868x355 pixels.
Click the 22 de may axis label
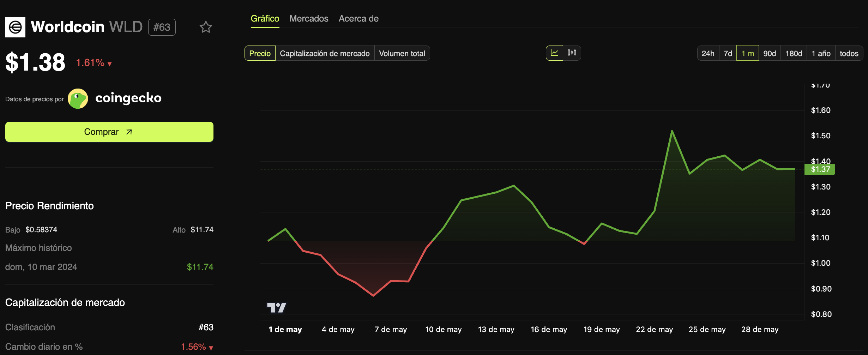(655, 330)
